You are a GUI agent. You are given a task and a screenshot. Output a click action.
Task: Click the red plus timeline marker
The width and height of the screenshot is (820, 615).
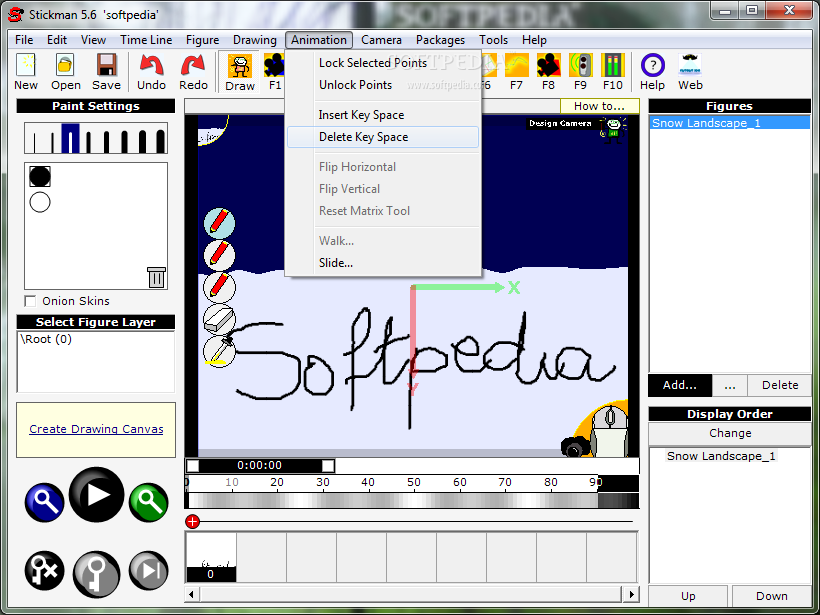click(x=192, y=521)
